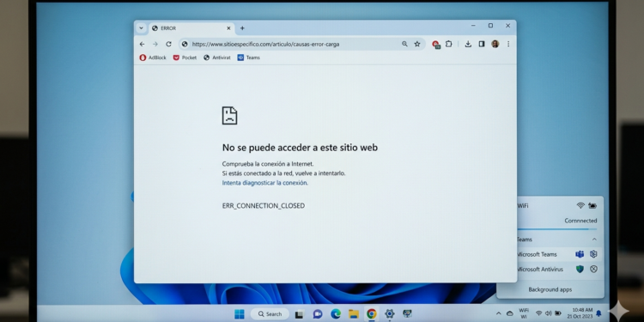Open the user profile avatar
The width and height of the screenshot is (644, 322).
click(x=495, y=44)
